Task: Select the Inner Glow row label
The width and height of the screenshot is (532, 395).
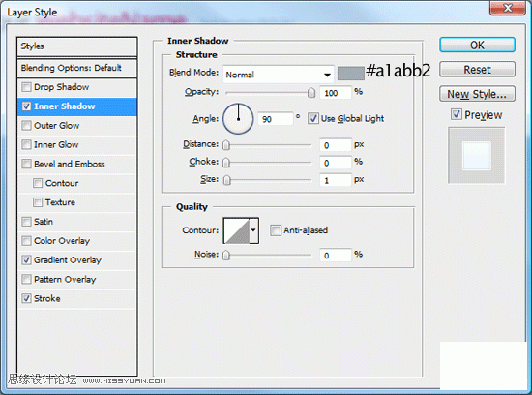Action: click(56, 144)
